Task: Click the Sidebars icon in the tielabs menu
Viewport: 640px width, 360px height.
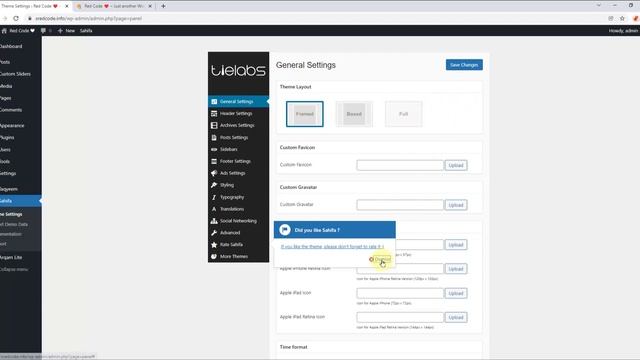Action: pyautogui.click(x=214, y=149)
